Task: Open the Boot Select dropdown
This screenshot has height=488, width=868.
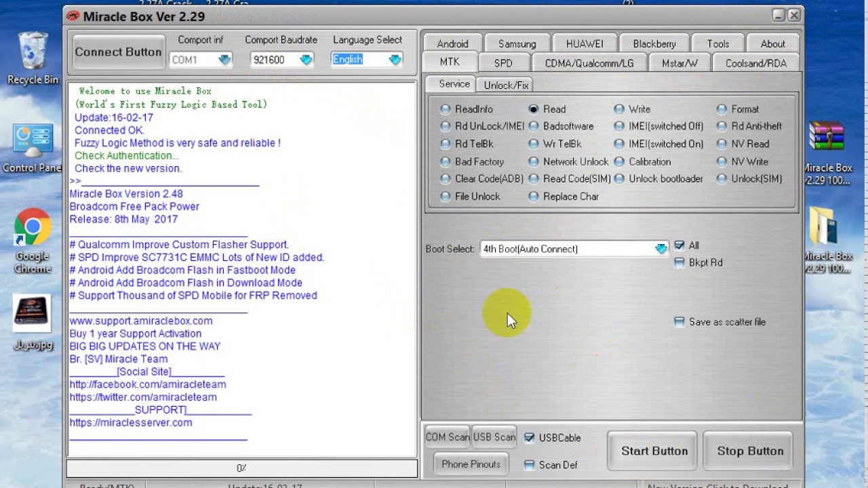Action: (x=660, y=249)
